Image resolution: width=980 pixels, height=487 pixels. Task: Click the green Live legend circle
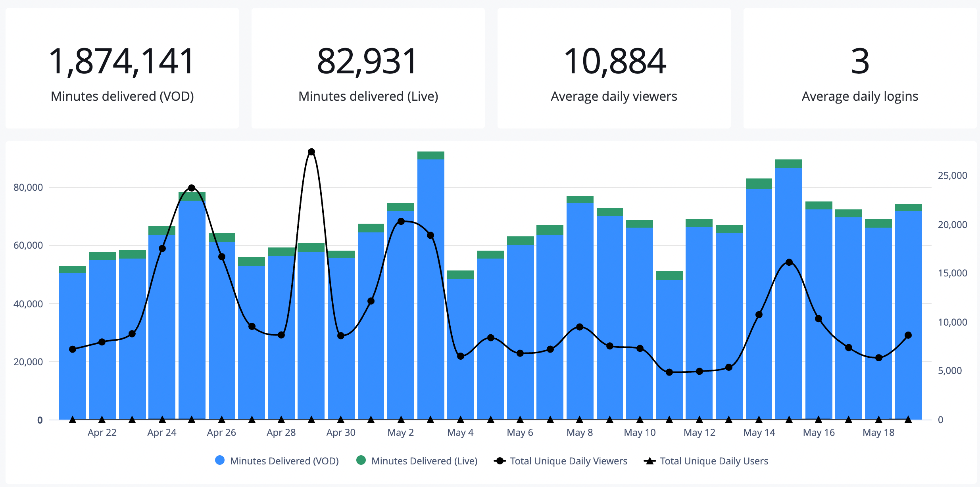tap(361, 460)
